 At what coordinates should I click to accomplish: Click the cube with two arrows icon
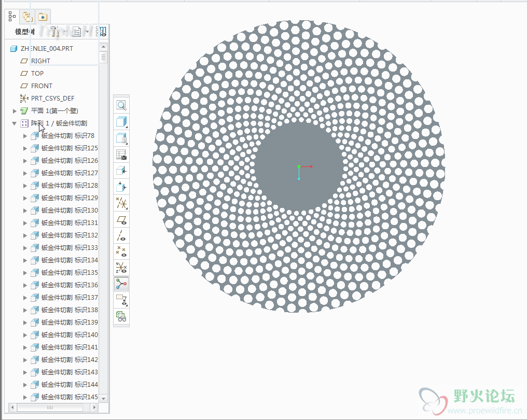[x=121, y=187]
